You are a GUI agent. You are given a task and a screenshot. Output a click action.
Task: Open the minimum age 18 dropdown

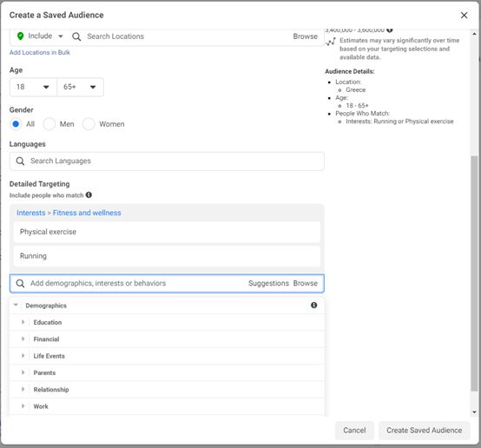click(33, 87)
